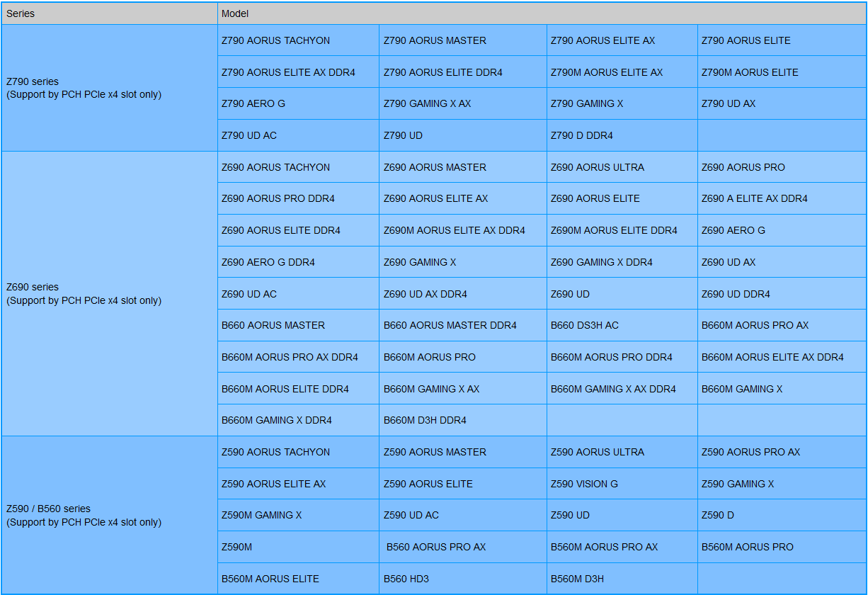Click the B660 DS3H AC cell
Image resolution: width=868 pixels, height=595 pixels.
click(x=622, y=325)
